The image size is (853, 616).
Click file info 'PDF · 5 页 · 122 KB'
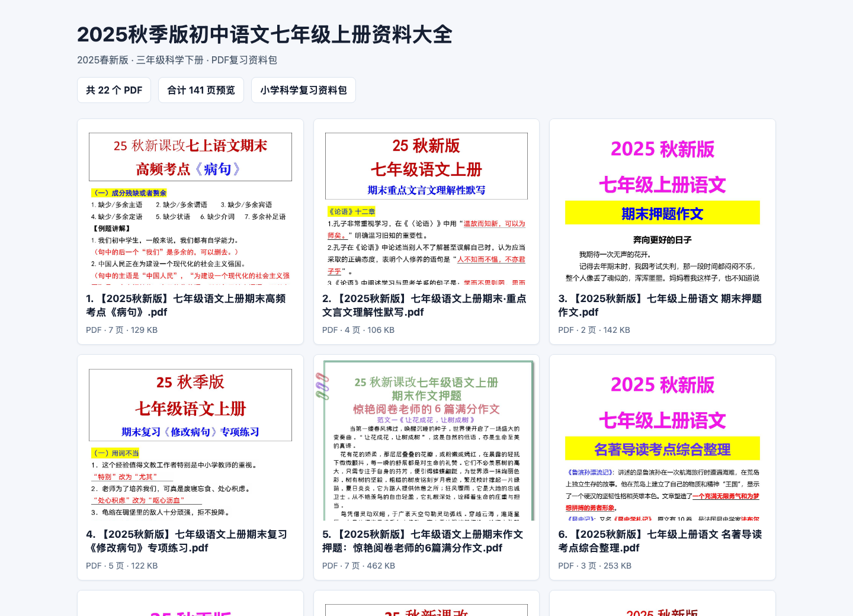click(122, 566)
